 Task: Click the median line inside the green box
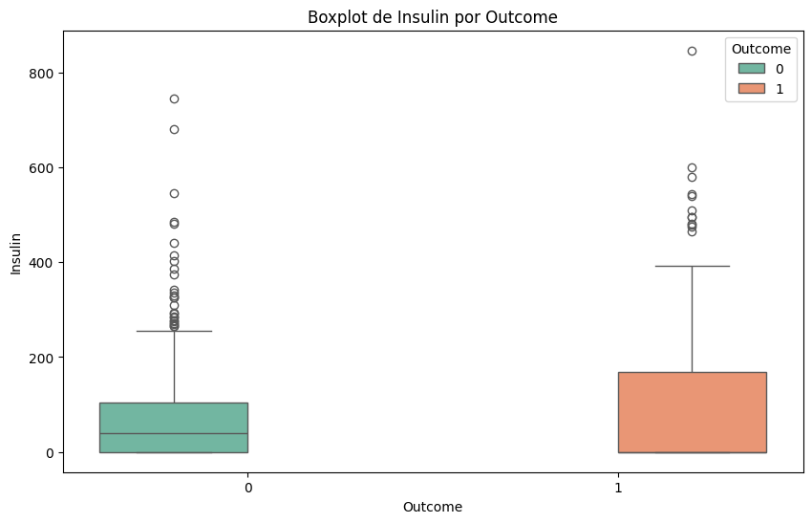174,433
